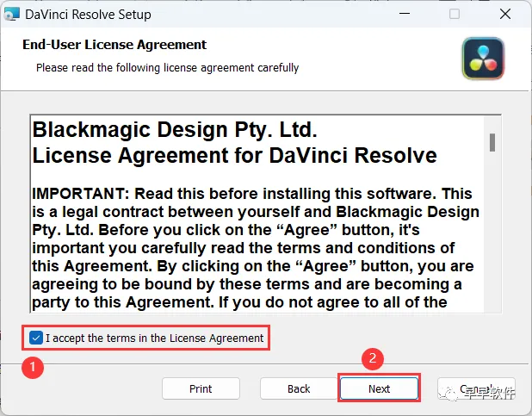
Task: Click the 'DaVinci Resolve Setup' title text
Action: pyautogui.click(x=88, y=15)
